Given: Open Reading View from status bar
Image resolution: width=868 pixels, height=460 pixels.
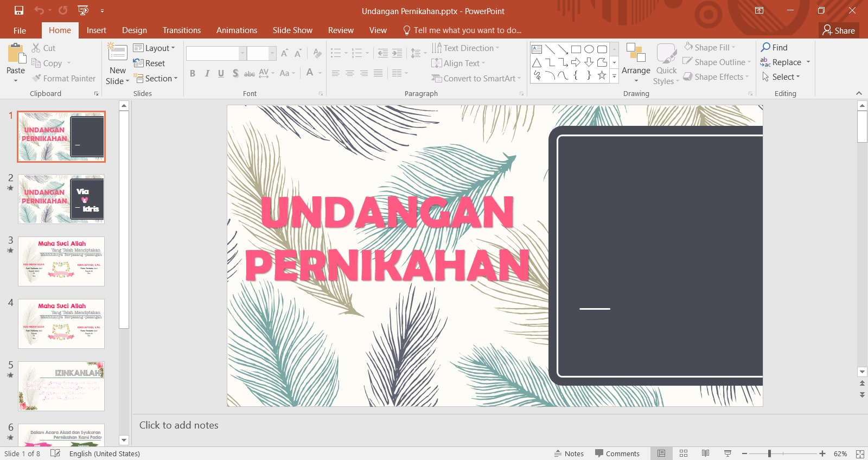Looking at the screenshot, I should click(705, 453).
